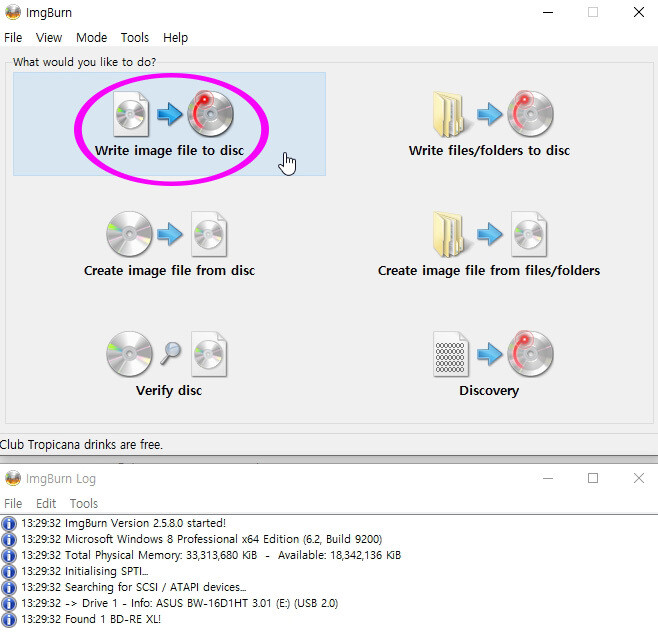Select log line 'Drive 1 - Info: ASUS BW-16D1HT'
658x643 pixels.
180,603
